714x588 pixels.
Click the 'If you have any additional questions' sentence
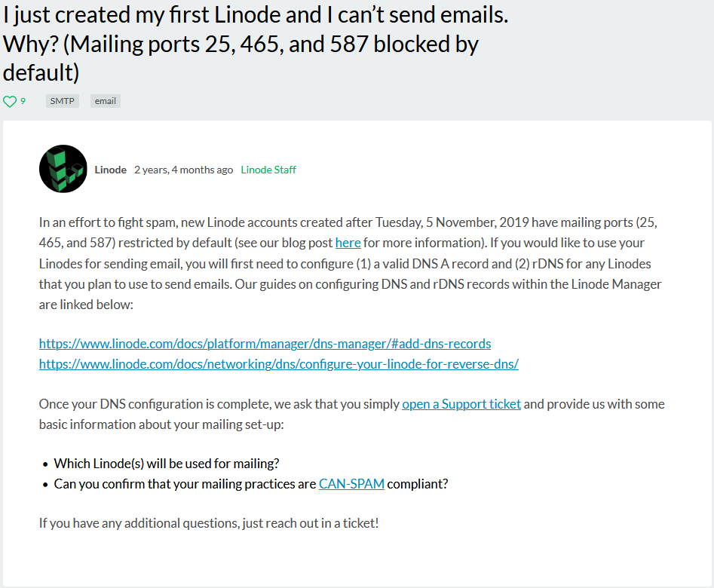[x=209, y=523]
